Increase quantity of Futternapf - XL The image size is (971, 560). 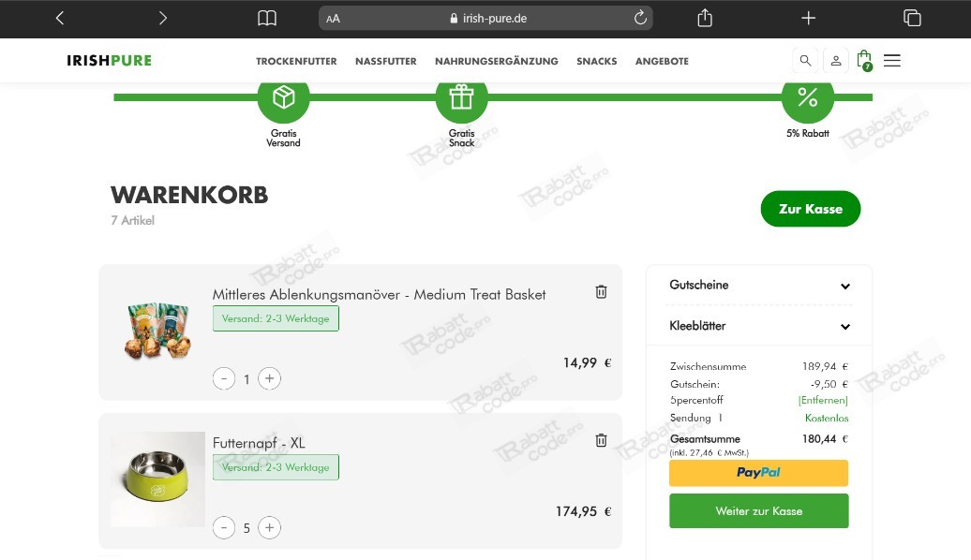point(269,528)
